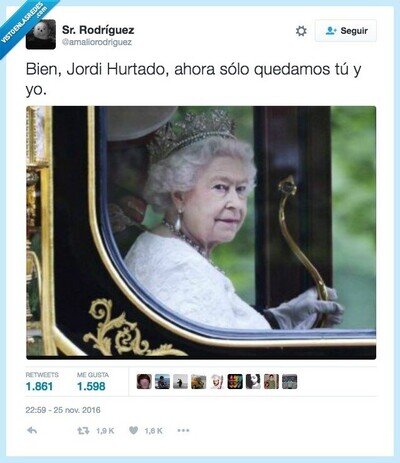
Task: Open the tweet timestamp 22:59 - 25 nov. 2016
Action: tap(63, 410)
